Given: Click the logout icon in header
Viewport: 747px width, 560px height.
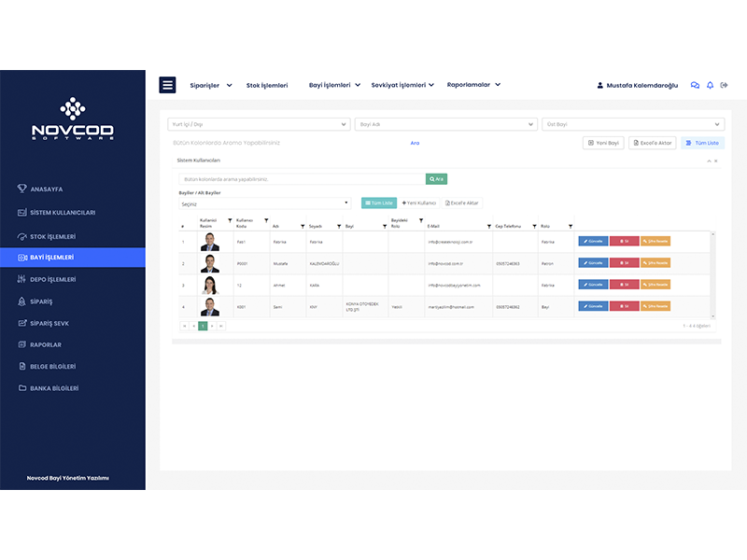Looking at the screenshot, I should coord(725,85).
